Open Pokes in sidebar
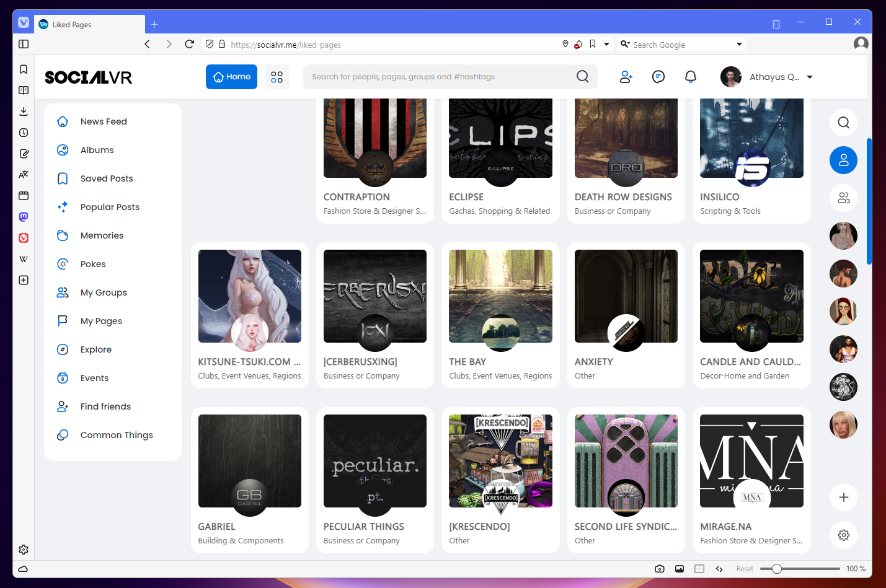Viewport: 886px width, 588px height. click(93, 264)
